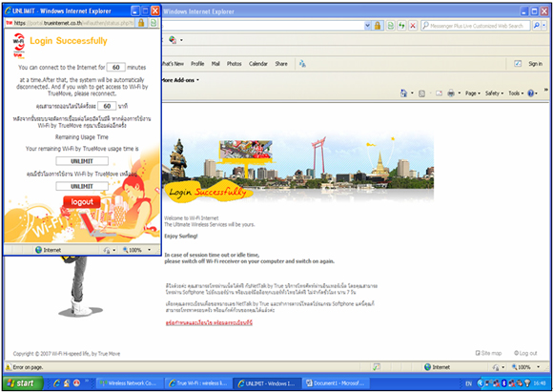This screenshot has width=553, height=392.
Task: Click the Wi-Fi by TrueMove logo in popup
Action: (19, 46)
